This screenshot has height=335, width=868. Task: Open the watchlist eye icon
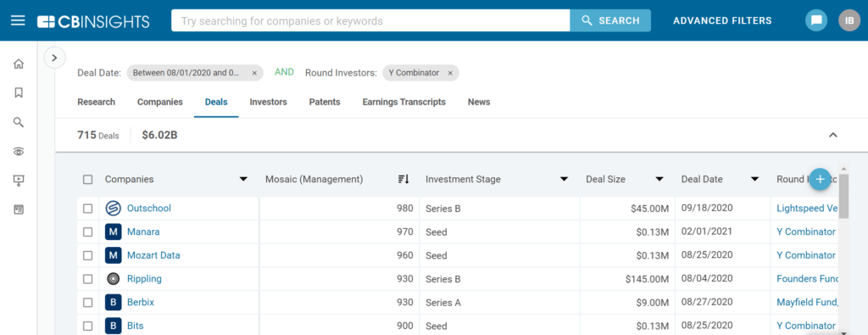pos(19,152)
